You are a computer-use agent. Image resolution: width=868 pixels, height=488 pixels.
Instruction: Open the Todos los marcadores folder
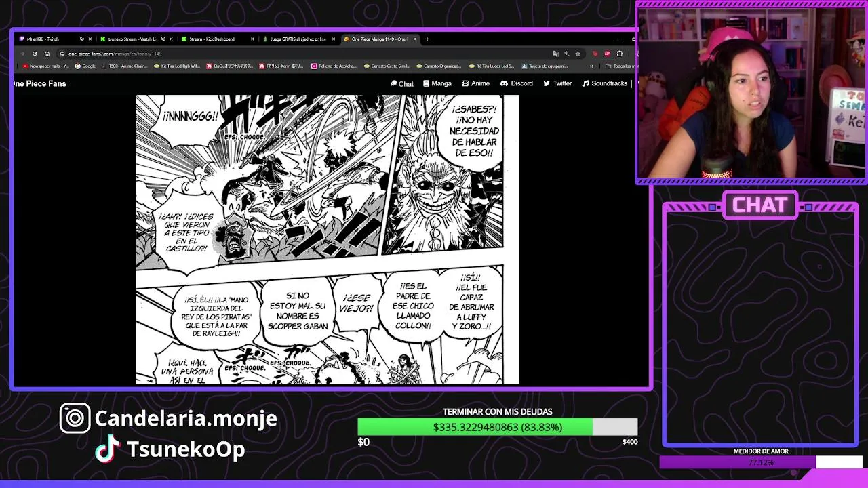(620, 66)
